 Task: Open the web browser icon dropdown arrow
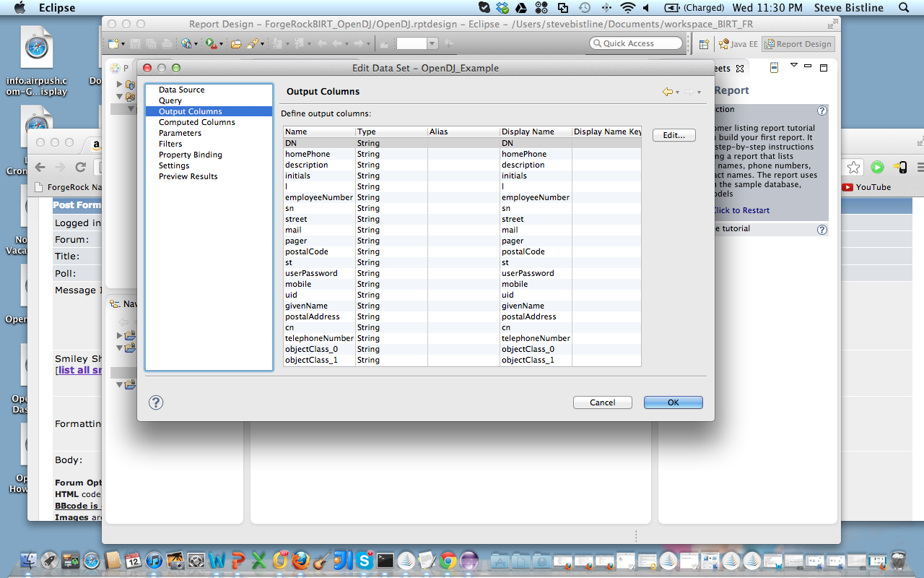point(196,44)
